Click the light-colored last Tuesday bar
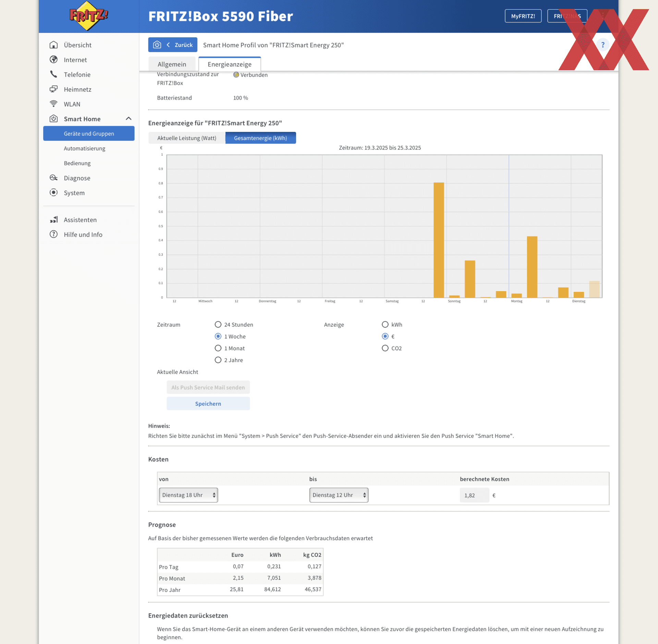Screen dimensions: 658x644 594,289
